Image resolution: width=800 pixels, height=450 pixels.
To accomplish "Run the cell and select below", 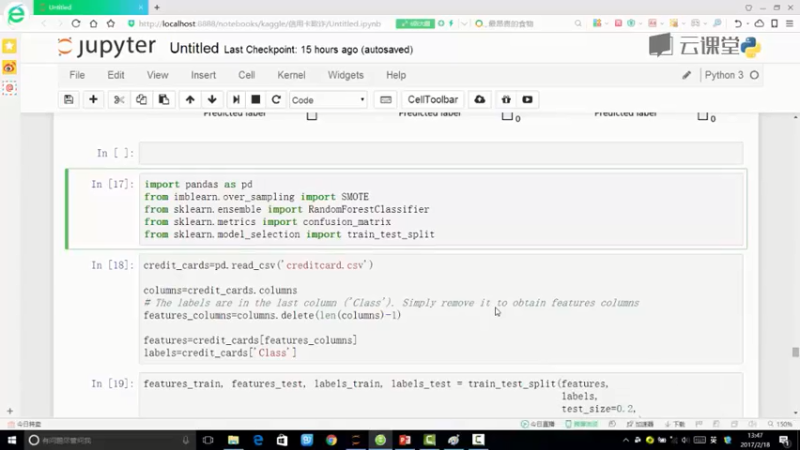I will point(236,99).
